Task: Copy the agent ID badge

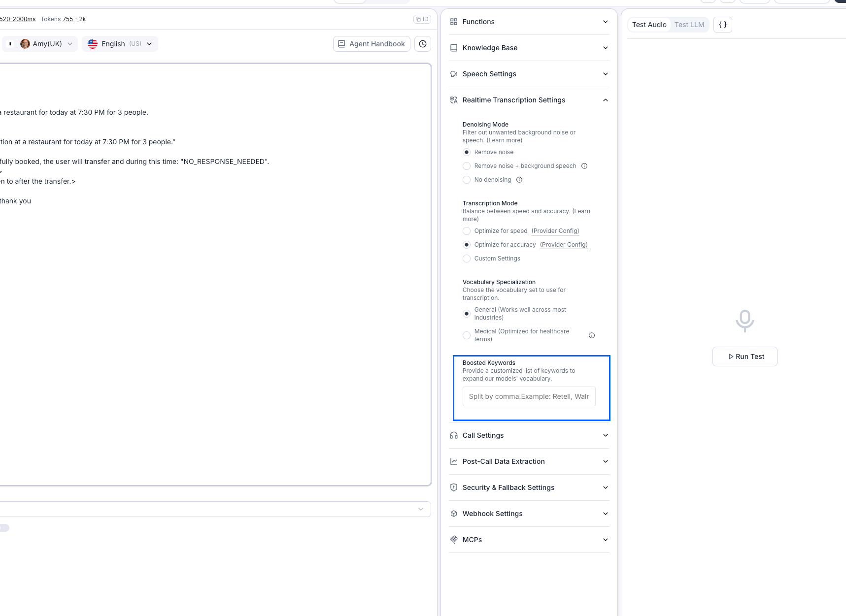Action: 422,19
